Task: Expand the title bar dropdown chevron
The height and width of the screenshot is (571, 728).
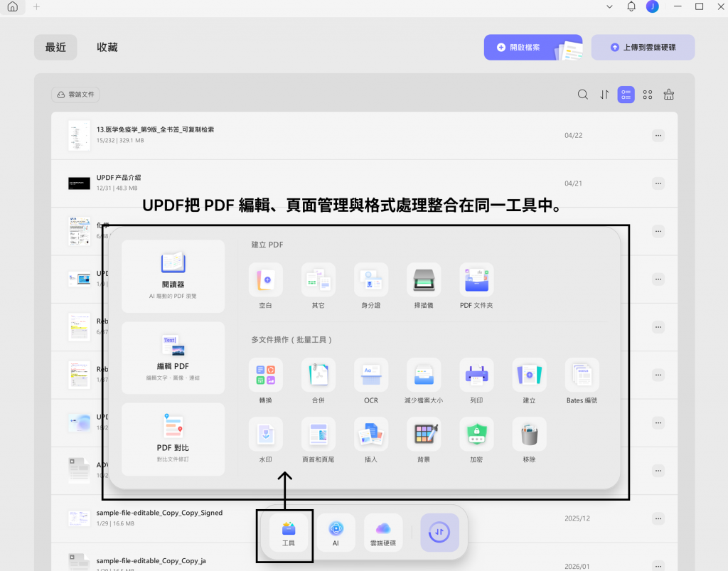Action: [x=609, y=7]
